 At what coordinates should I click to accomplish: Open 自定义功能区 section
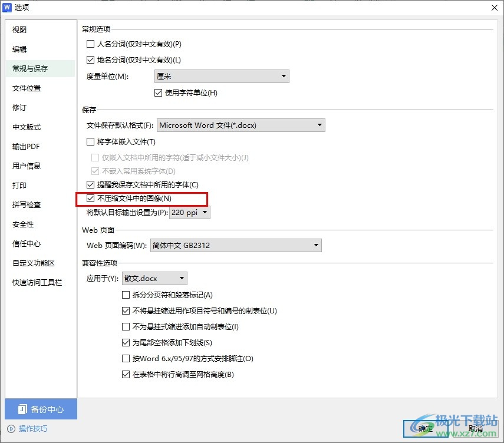pyautogui.click(x=34, y=263)
